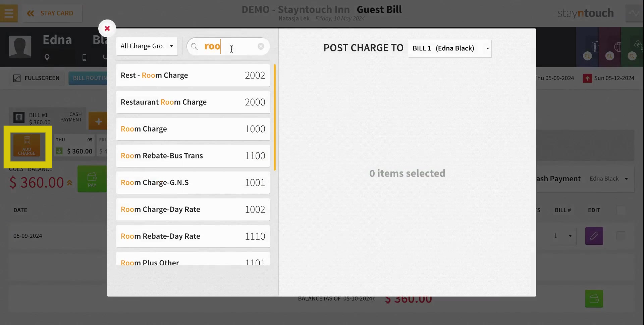Open the All Charge Groups dropdown
This screenshot has width=644, height=325.
click(147, 46)
